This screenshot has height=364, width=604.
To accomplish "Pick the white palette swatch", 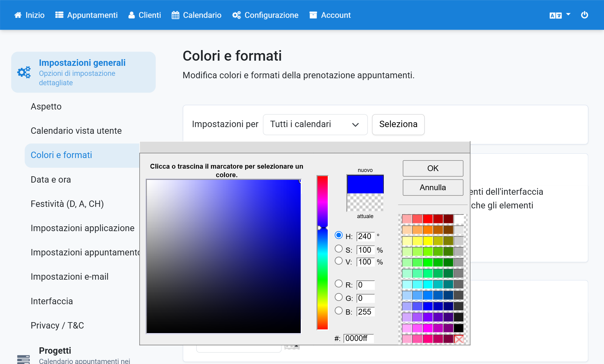I will [459, 219].
